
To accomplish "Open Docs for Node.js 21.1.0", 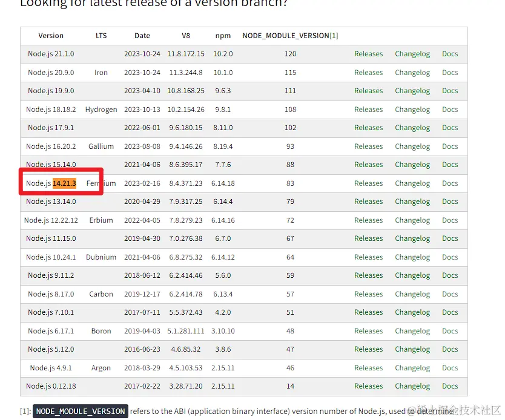I will [450, 54].
